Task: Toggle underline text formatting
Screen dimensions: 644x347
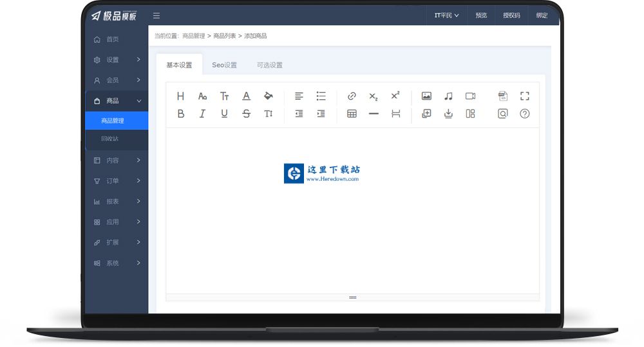Action: point(224,113)
